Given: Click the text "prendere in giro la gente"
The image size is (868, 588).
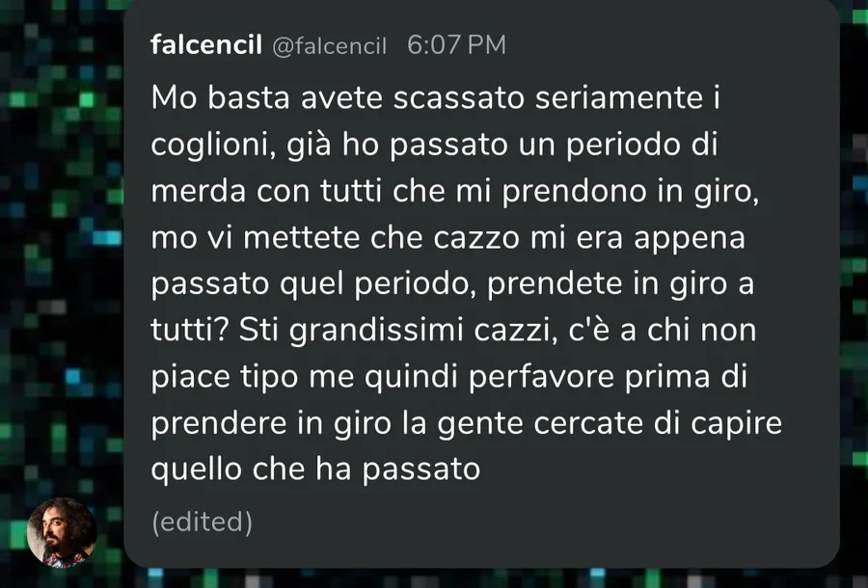Looking at the screenshot, I should (338, 424).
